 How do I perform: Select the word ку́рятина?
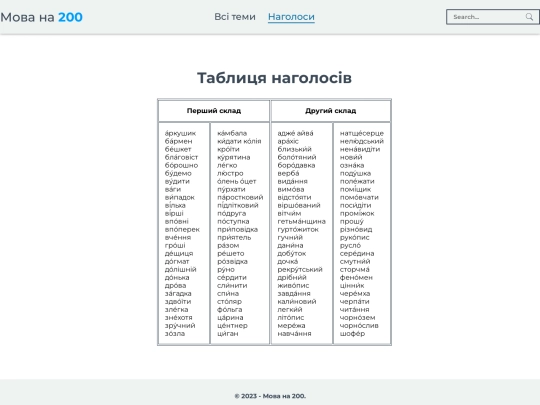[233, 157]
